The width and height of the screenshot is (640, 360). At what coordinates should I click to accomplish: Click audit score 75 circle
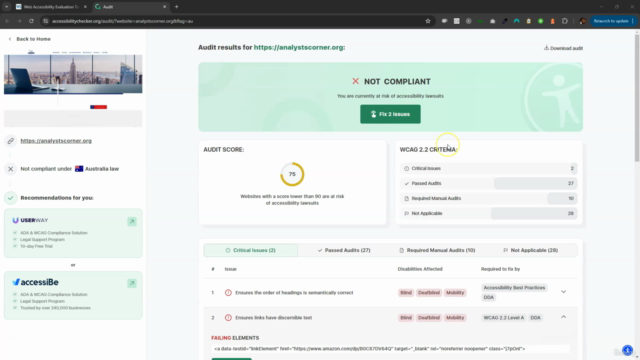pos(292,174)
